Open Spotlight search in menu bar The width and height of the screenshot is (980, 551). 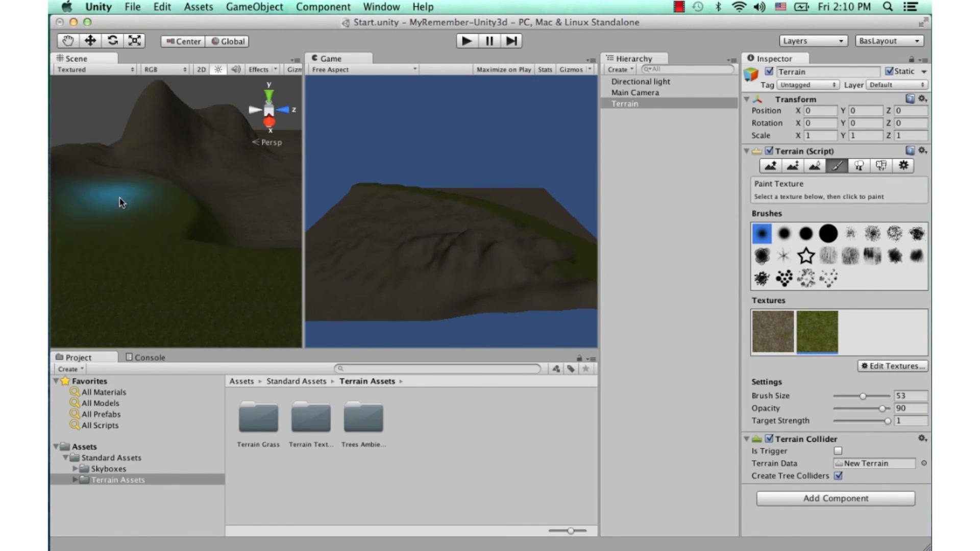coord(888,7)
